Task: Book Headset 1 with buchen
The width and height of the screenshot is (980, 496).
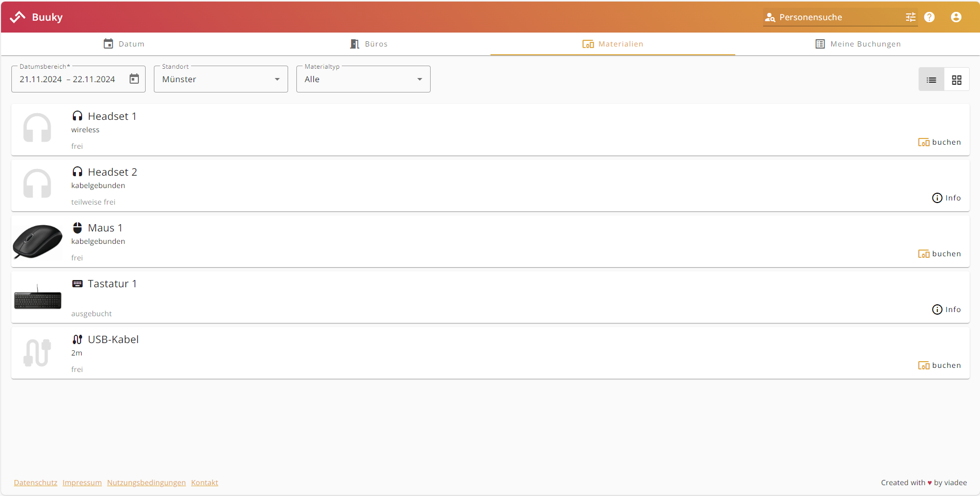Action: pos(939,142)
